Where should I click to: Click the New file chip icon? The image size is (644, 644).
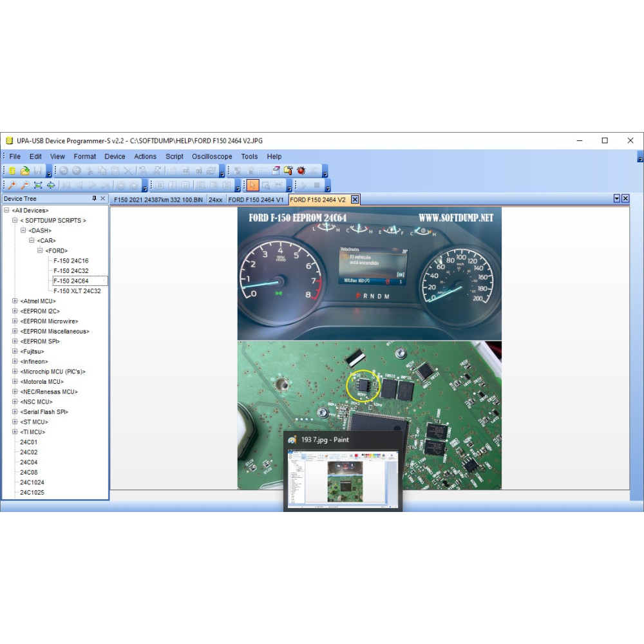pos(12,171)
